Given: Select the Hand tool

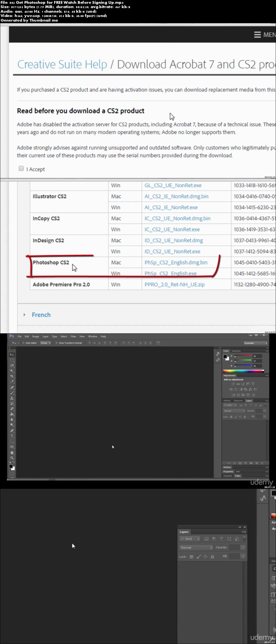Looking at the screenshot, I should [x=12, y=453].
